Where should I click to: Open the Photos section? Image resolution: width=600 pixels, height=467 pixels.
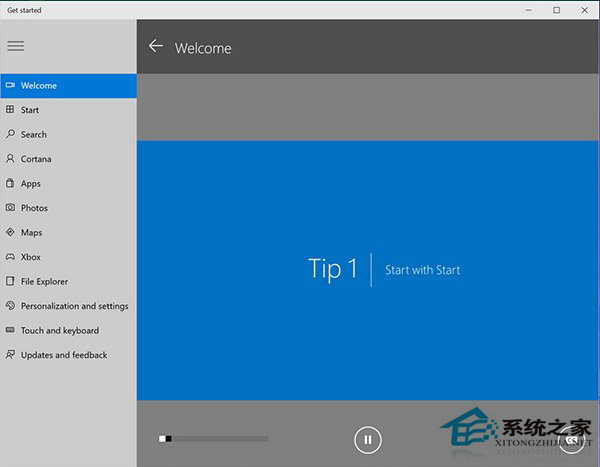[x=68, y=208]
